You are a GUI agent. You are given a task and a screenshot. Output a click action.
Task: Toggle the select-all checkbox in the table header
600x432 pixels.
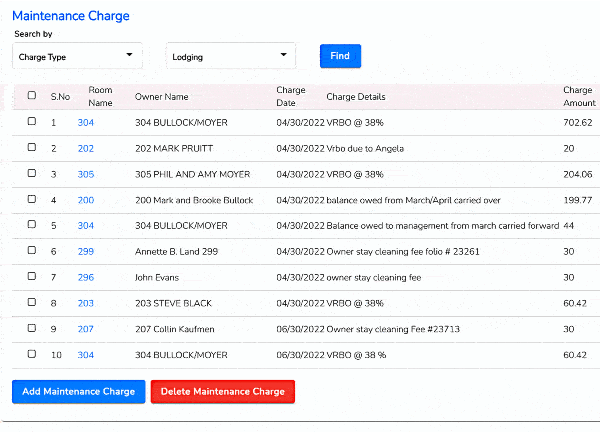pyautogui.click(x=32, y=95)
